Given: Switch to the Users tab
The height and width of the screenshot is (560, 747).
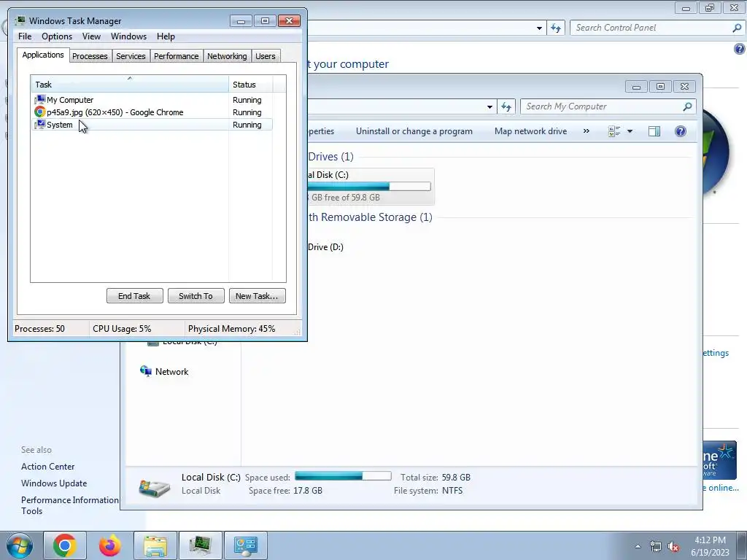Looking at the screenshot, I should click(x=266, y=56).
